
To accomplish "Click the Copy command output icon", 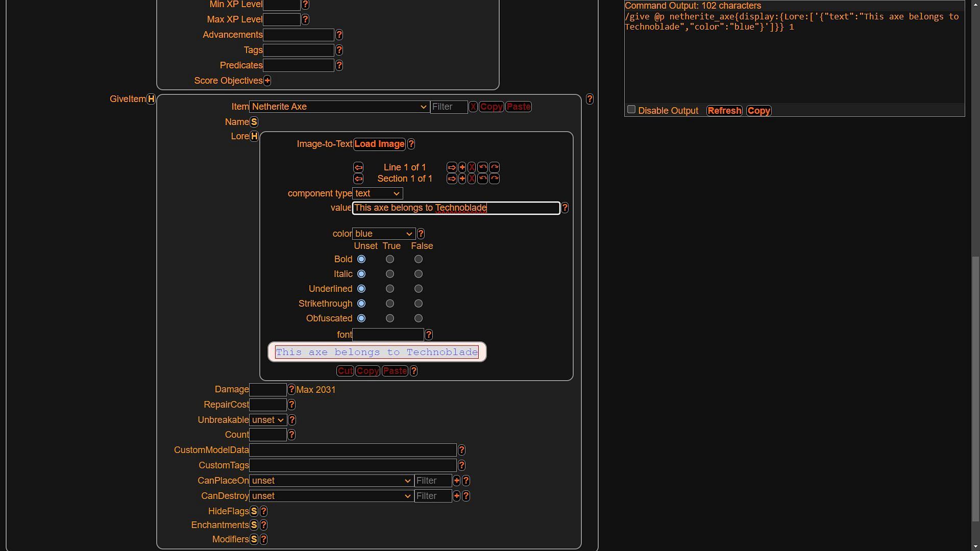I will coord(758,110).
